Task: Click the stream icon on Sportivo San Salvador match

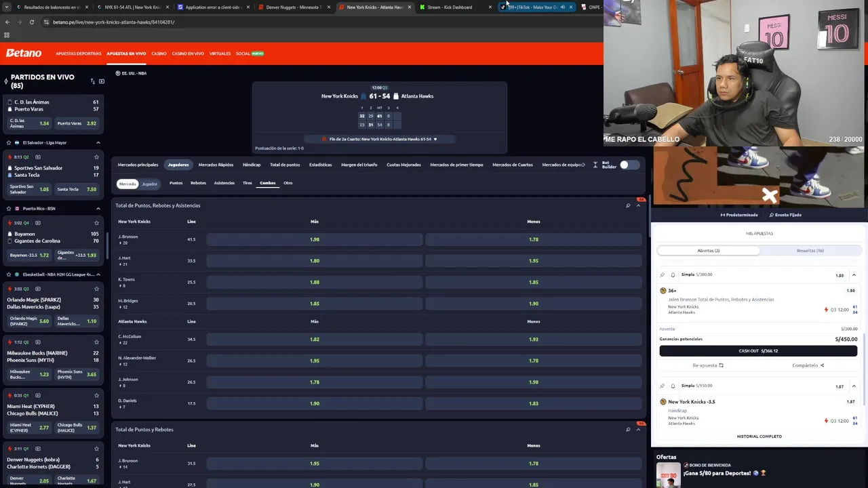Action: [x=39, y=157]
